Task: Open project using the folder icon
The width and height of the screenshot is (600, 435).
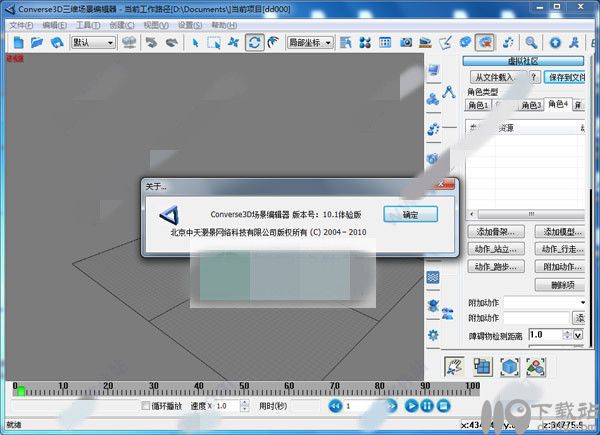Action: point(37,42)
